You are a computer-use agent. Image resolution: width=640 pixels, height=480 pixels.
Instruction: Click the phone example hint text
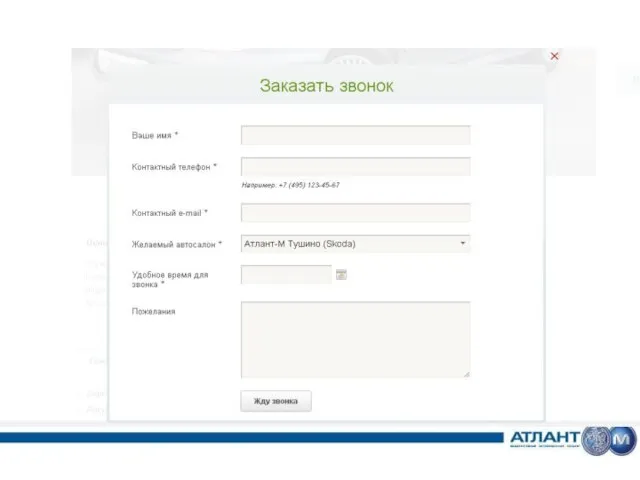pyautogui.click(x=290, y=185)
